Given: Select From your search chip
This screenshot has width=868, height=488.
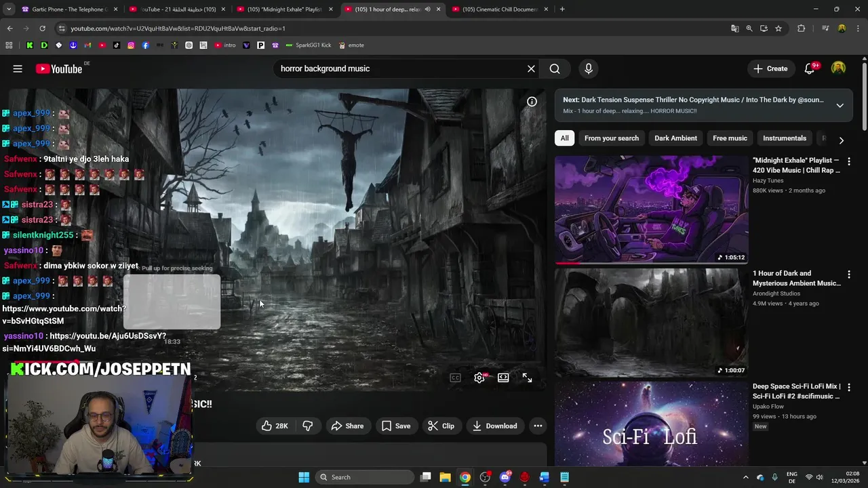Looking at the screenshot, I should (612, 138).
